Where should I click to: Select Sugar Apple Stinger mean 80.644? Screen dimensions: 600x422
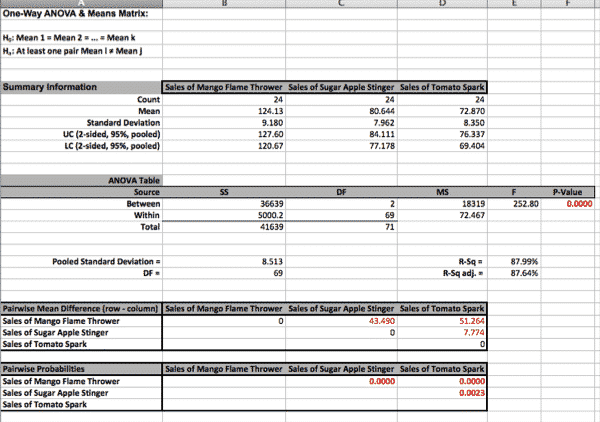(341, 111)
